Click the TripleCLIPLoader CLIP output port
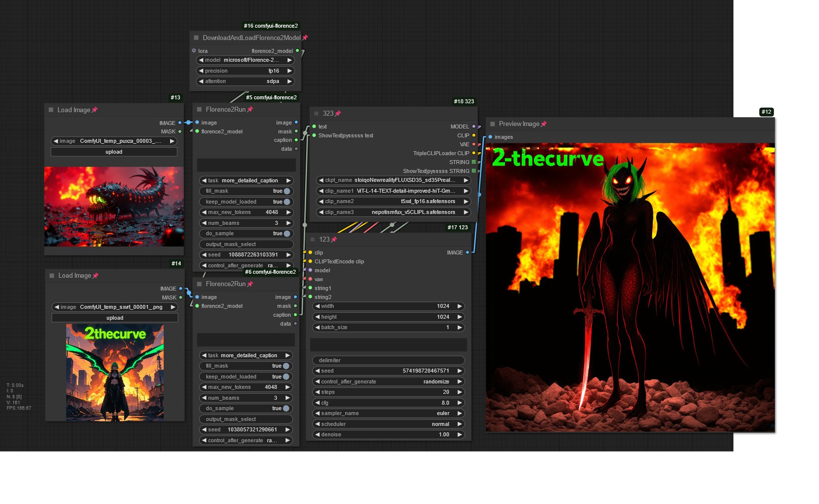Viewport: 819px width, 504px height. tap(474, 153)
